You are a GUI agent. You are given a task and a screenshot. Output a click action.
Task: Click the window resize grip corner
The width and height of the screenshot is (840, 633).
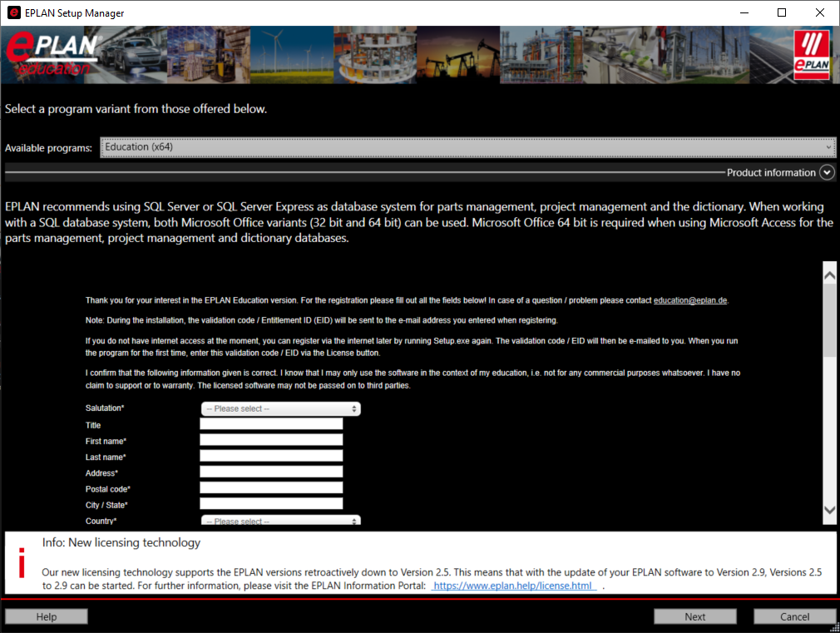[x=835, y=628]
